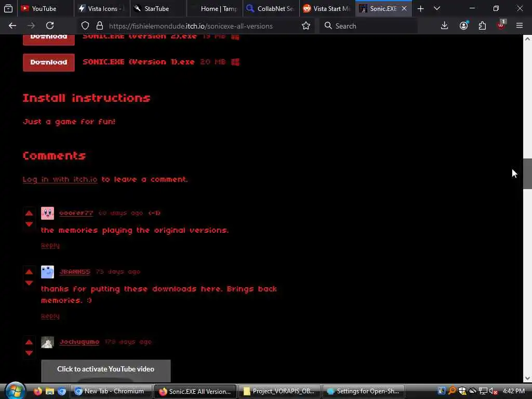Open the first commenter's username link

click(x=76, y=213)
